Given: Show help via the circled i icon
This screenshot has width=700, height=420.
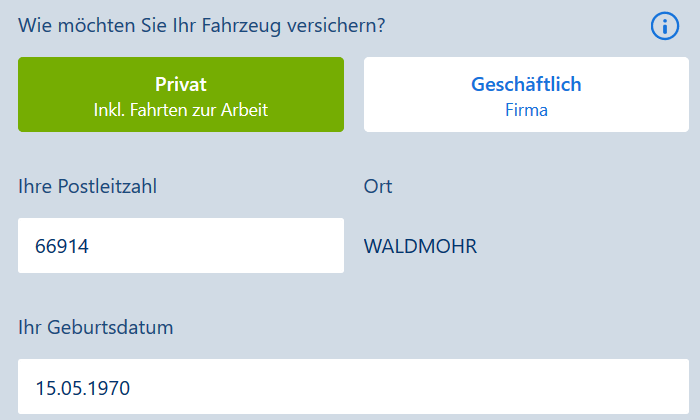Looking at the screenshot, I should (665, 26).
